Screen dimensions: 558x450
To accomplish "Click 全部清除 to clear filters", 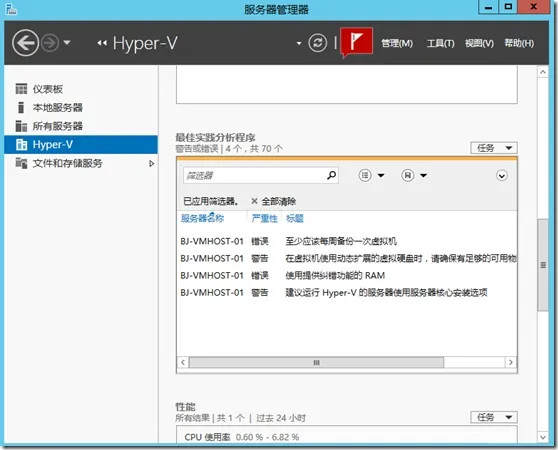I will pos(273,202).
